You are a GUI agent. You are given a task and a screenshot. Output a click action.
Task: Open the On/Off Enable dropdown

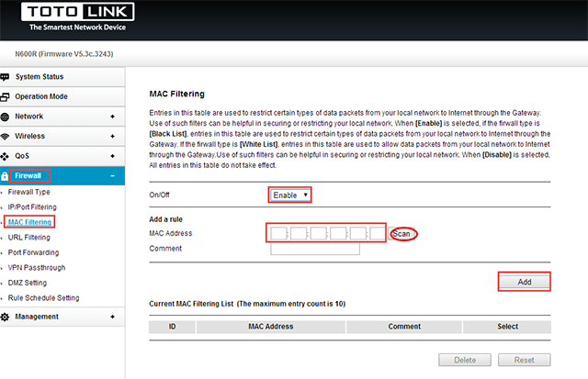click(290, 195)
